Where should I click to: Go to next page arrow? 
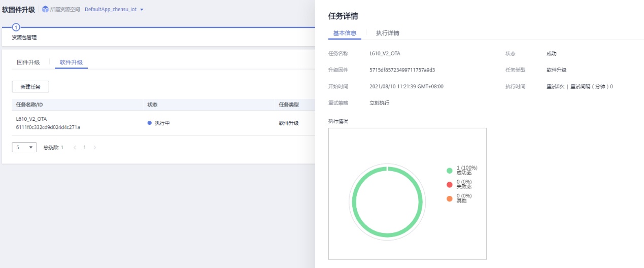tap(95, 147)
